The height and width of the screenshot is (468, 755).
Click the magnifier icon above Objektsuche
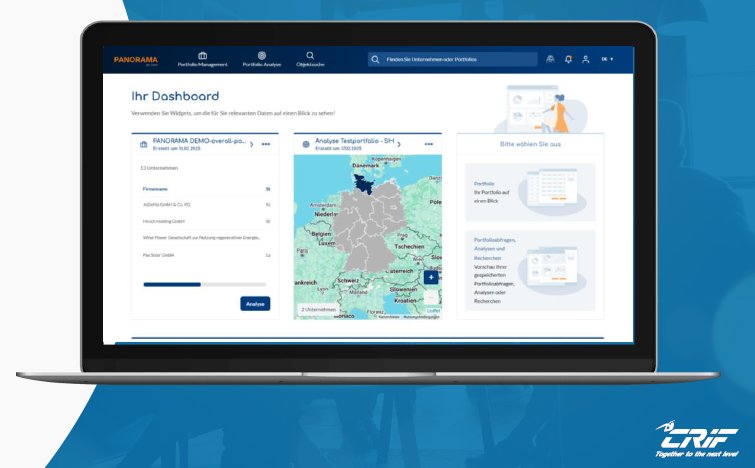[310, 55]
